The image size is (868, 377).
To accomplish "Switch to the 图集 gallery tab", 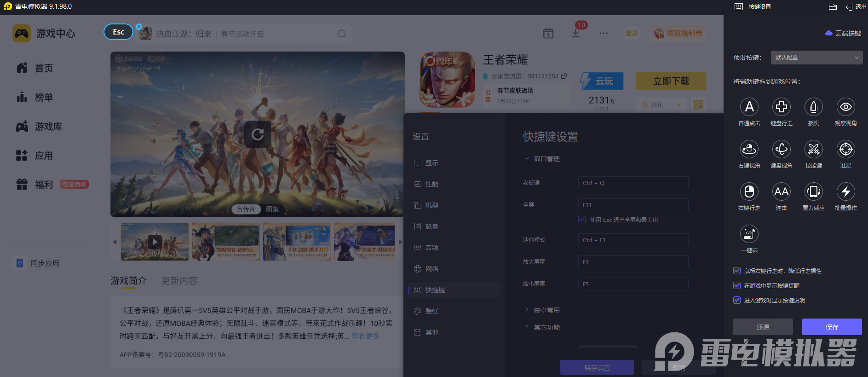I will click(x=272, y=209).
